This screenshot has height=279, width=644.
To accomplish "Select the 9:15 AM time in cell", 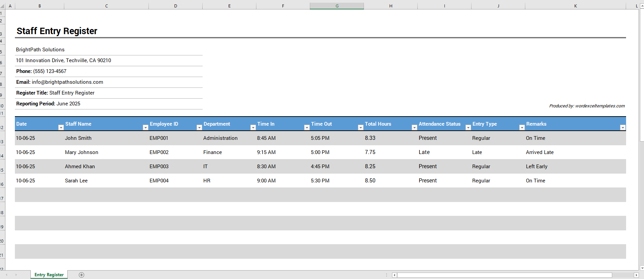I will (x=283, y=152).
